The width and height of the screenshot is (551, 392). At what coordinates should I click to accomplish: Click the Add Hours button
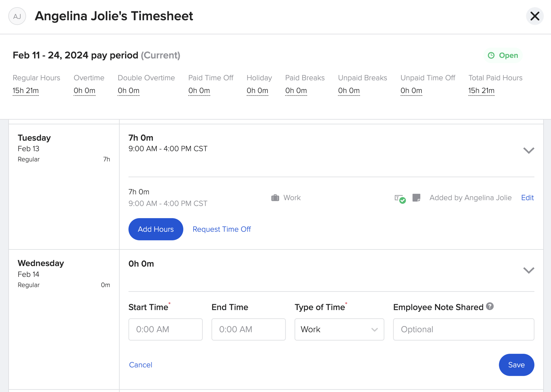(x=155, y=229)
